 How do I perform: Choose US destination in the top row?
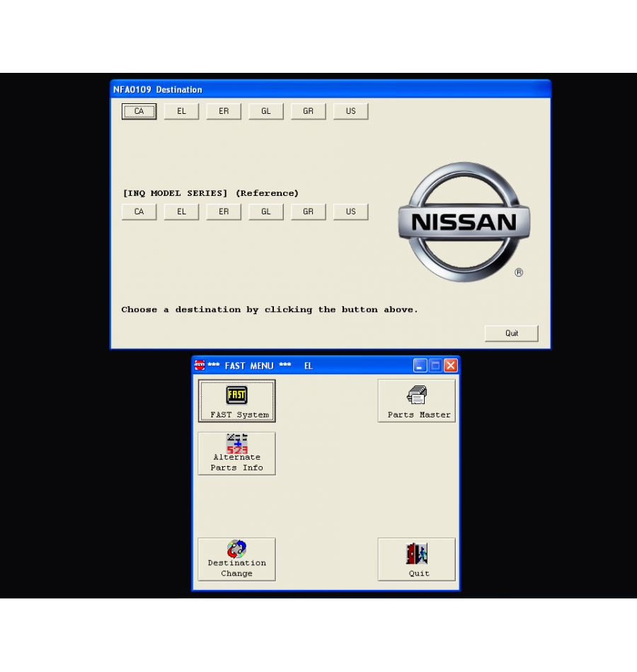tap(351, 112)
